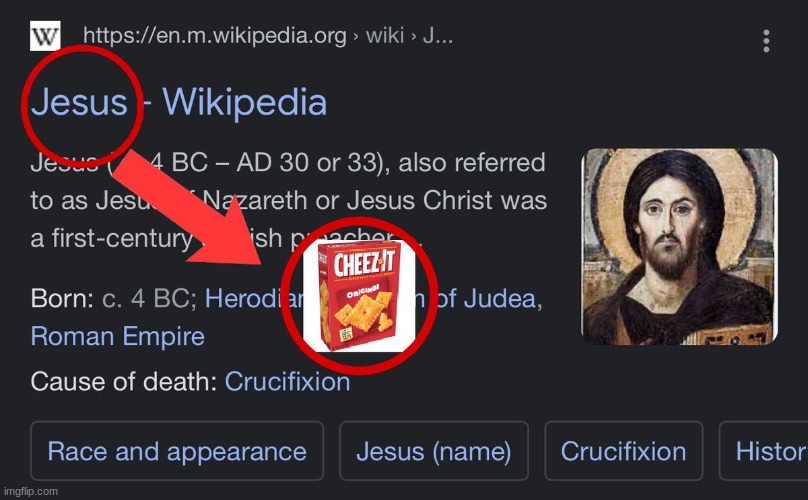The width and height of the screenshot is (808, 500).
Task: Click the "Born:" label
Action: point(62,299)
